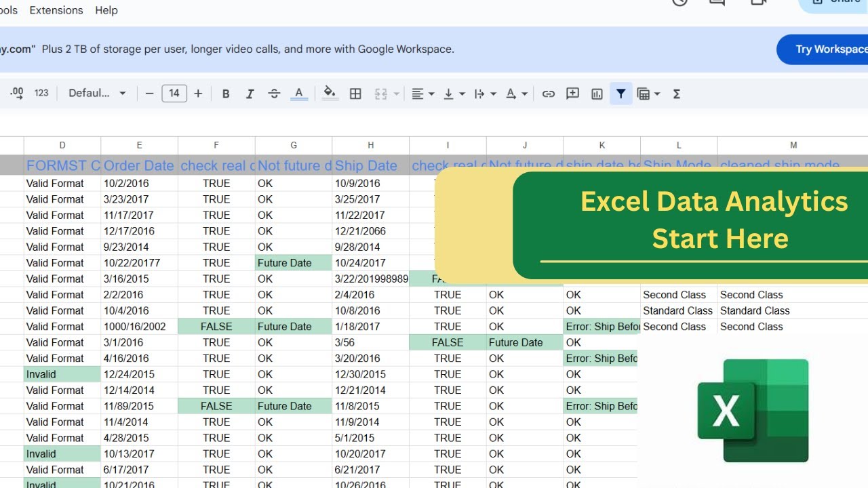Image resolution: width=868 pixels, height=488 pixels.
Task: Open the horizontal align dropdown
Action: (423, 94)
